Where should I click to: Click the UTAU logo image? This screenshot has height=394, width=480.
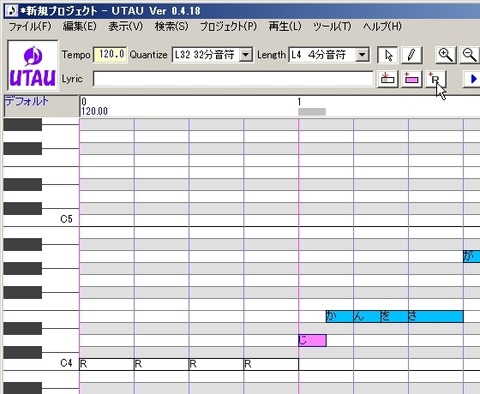pos(33,66)
